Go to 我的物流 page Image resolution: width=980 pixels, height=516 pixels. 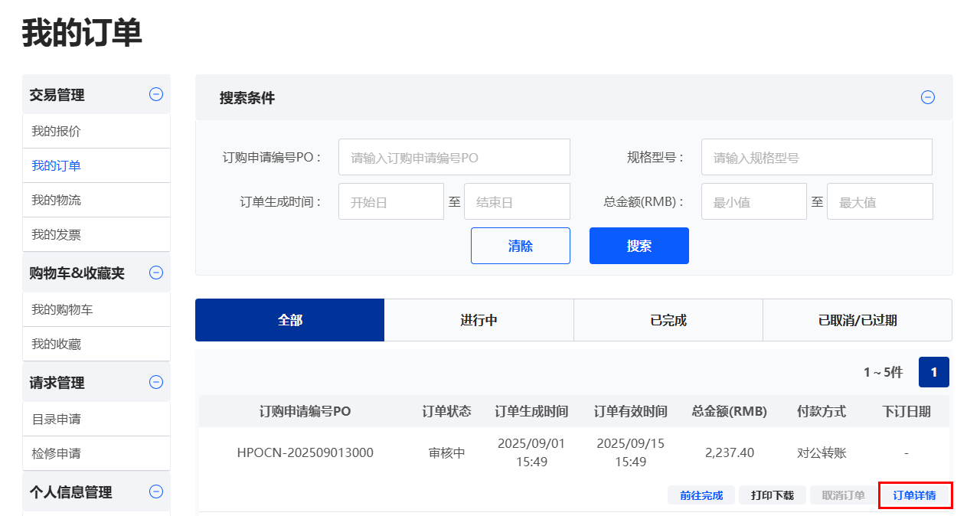56,200
